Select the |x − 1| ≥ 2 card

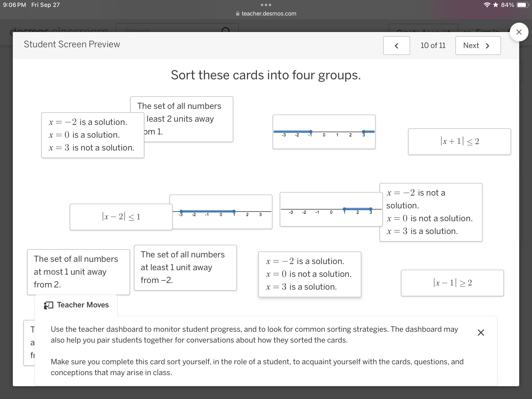pos(452,283)
